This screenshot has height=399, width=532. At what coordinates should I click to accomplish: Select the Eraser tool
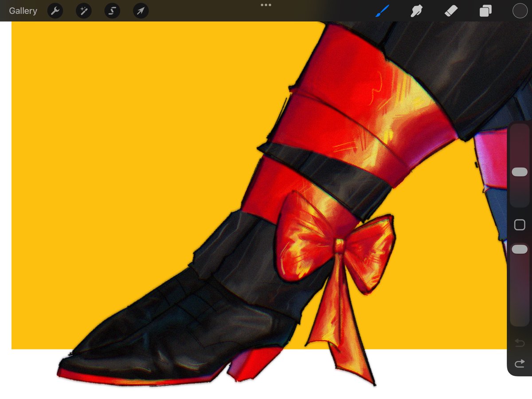click(451, 11)
